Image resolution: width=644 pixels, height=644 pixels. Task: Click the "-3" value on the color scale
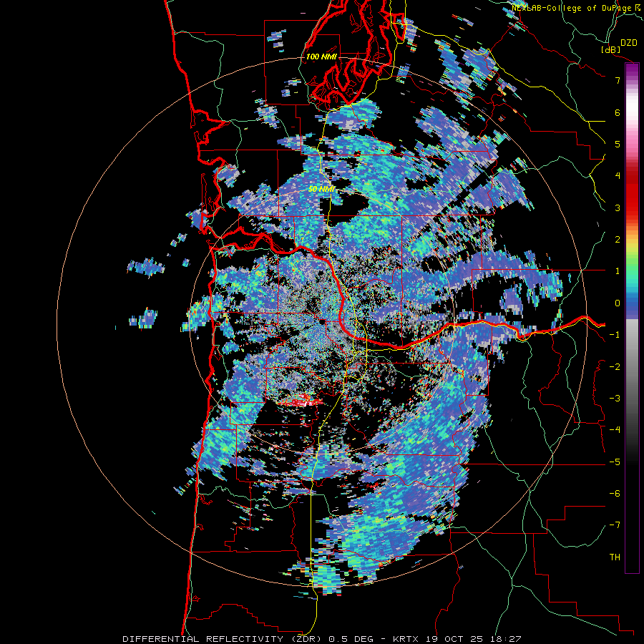coord(615,399)
